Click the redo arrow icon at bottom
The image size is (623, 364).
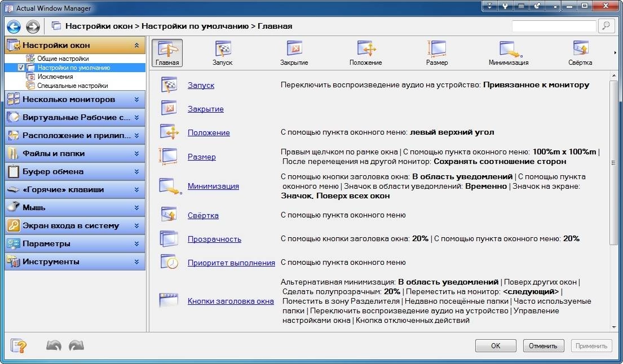tap(76, 346)
